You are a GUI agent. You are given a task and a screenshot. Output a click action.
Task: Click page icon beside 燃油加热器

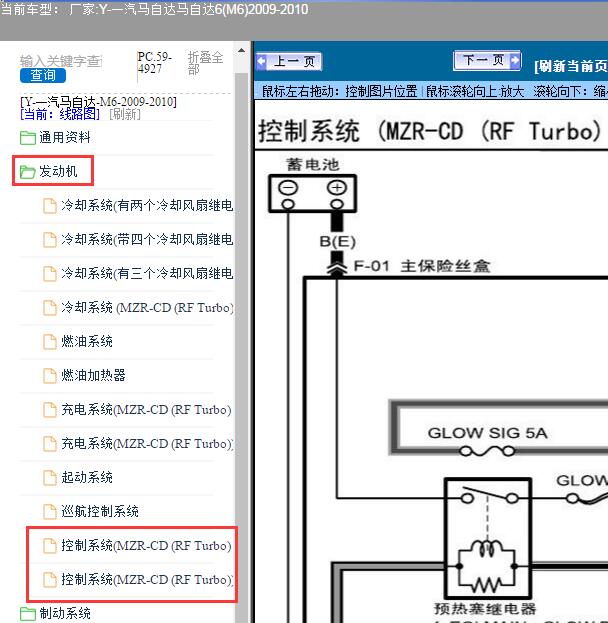pyautogui.click(x=50, y=375)
